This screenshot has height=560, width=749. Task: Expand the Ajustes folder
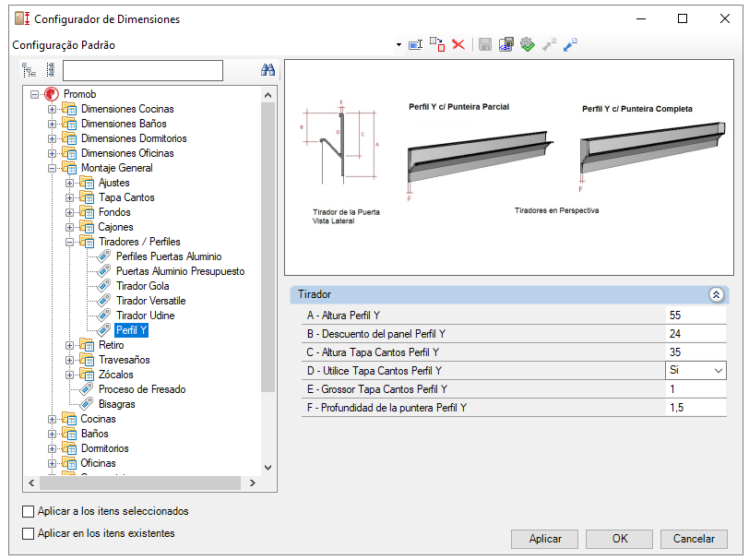tap(70, 183)
